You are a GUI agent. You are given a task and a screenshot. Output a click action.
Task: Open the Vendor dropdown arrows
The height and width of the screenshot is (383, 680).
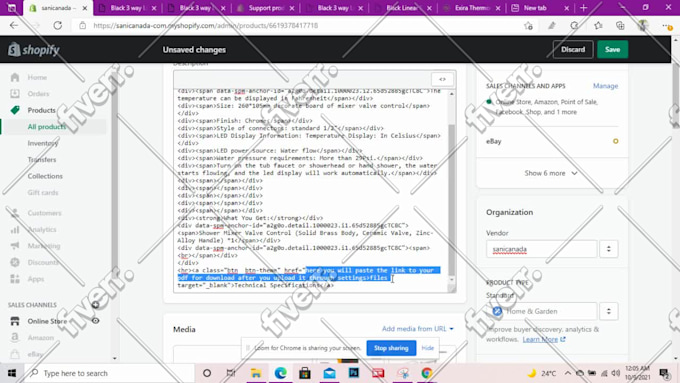[608, 249]
